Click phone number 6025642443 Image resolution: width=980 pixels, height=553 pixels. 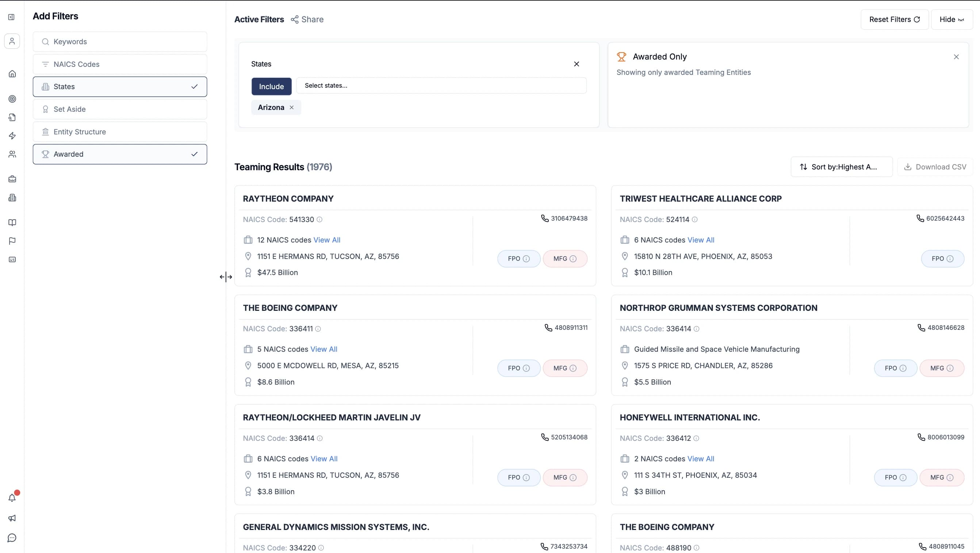[945, 218]
